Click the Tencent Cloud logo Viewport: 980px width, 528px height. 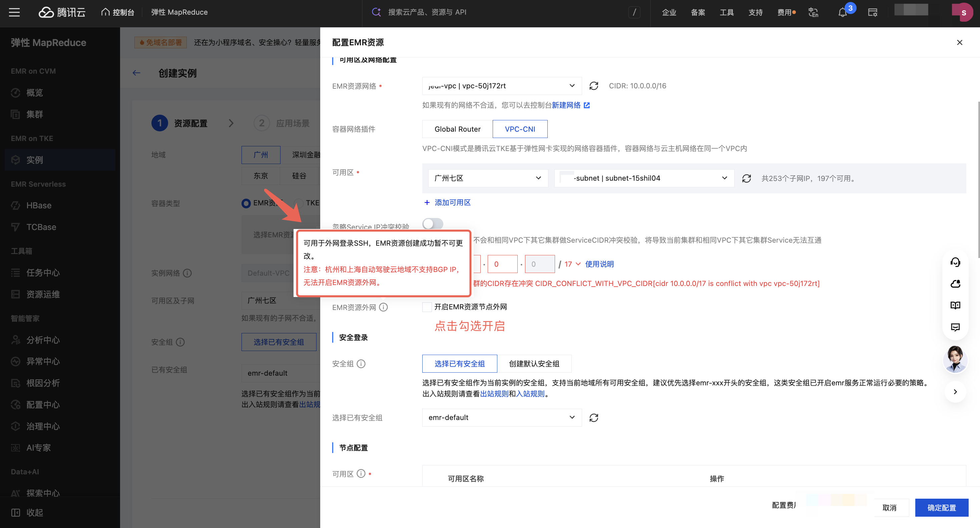point(62,12)
